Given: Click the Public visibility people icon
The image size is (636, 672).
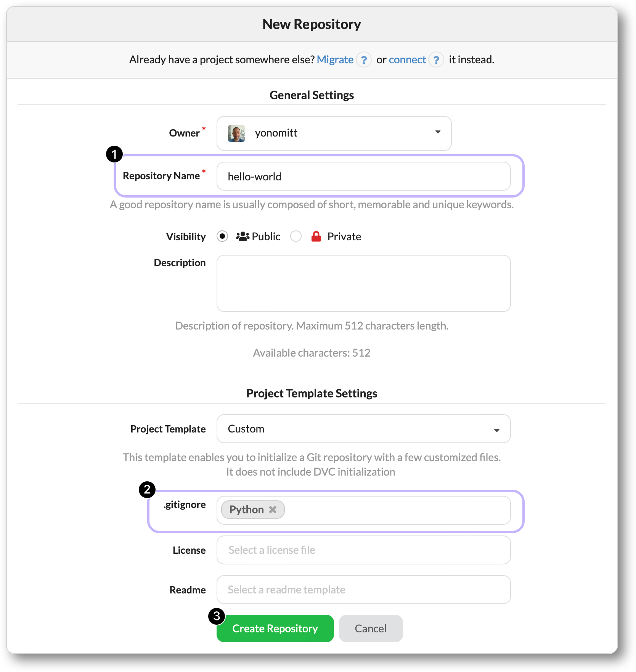Looking at the screenshot, I should click(x=243, y=236).
